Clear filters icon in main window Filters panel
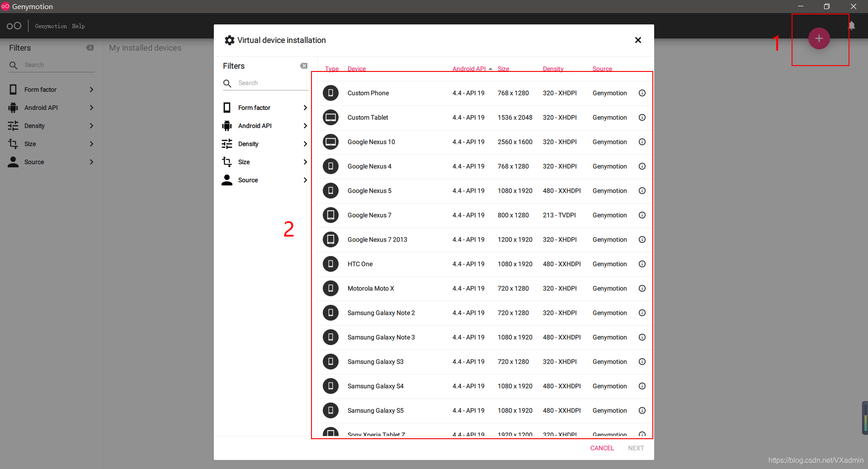The width and height of the screenshot is (868, 469). pyautogui.click(x=90, y=48)
